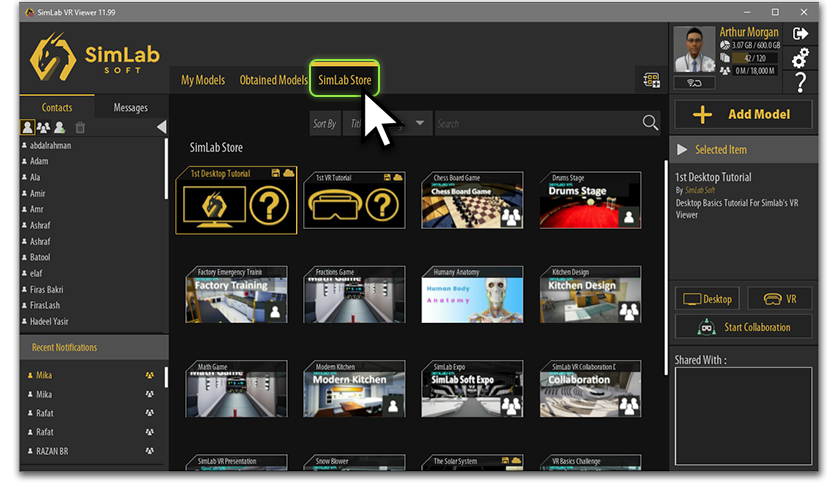
Task: Select the Messages tab
Action: click(130, 107)
